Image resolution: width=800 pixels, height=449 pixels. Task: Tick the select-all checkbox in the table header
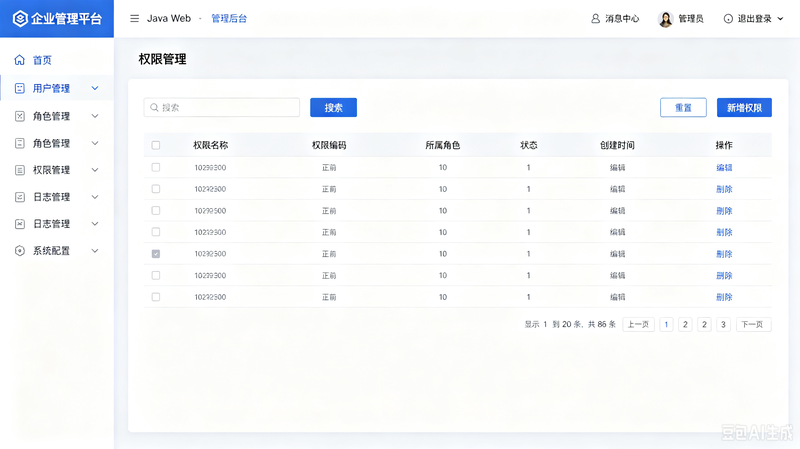[156, 145]
